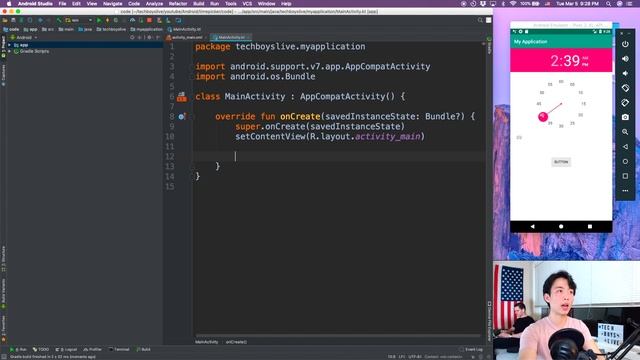Viewport: 640px width, 360px height.
Task: Open the Profiler tool window
Action: click(x=92, y=349)
